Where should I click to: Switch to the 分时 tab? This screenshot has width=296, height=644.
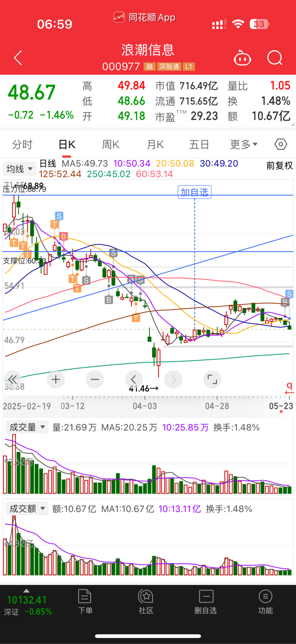tap(22, 145)
